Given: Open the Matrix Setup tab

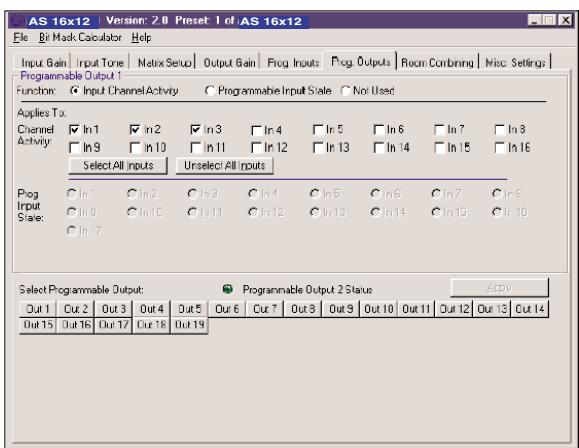Looking at the screenshot, I should click(164, 63).
